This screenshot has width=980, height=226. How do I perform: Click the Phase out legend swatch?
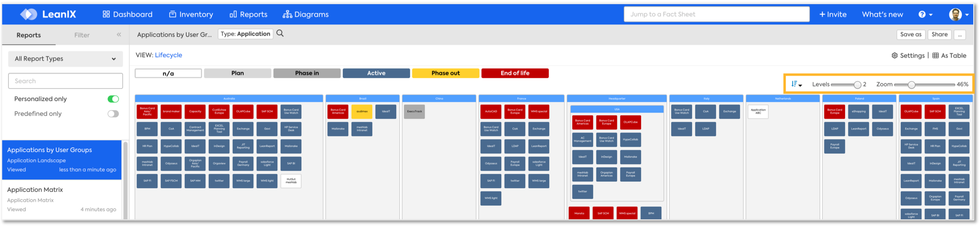445,73
